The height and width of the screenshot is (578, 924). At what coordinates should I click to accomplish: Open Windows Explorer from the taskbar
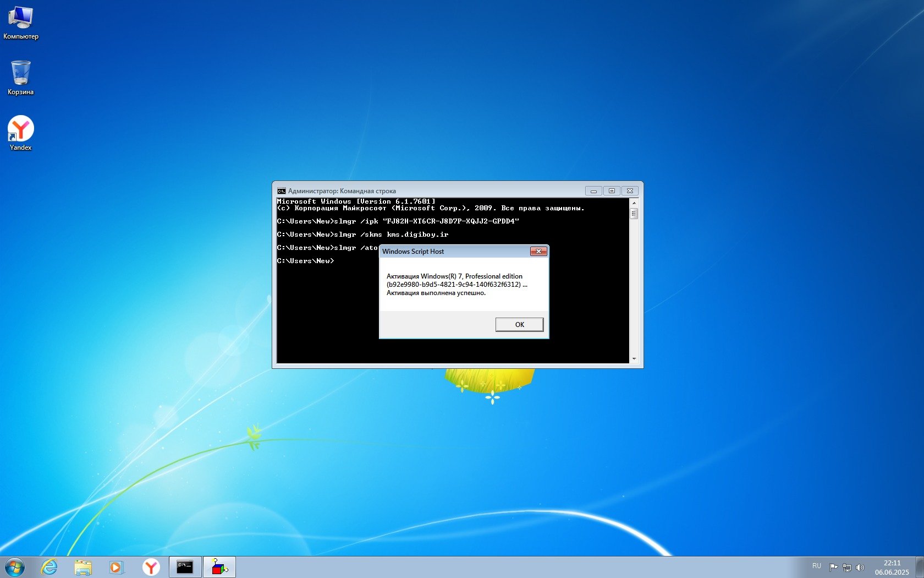[x=83, y=567]
